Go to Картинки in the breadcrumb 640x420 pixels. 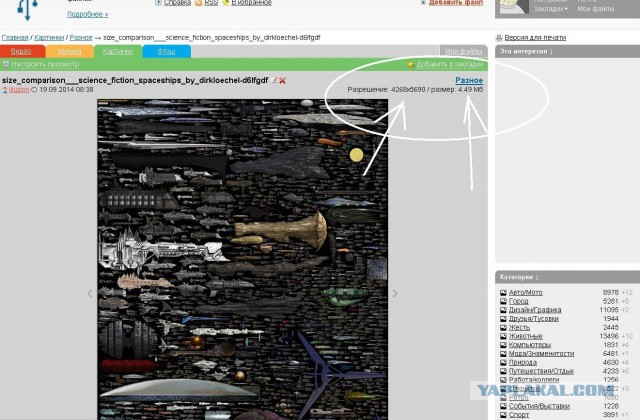pos(49,38)
